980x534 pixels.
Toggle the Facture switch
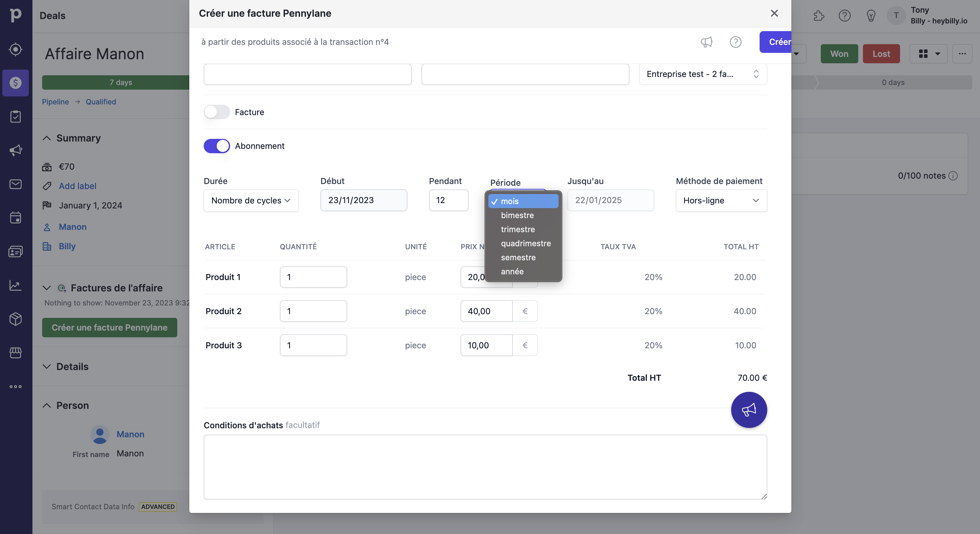[216, 112]
